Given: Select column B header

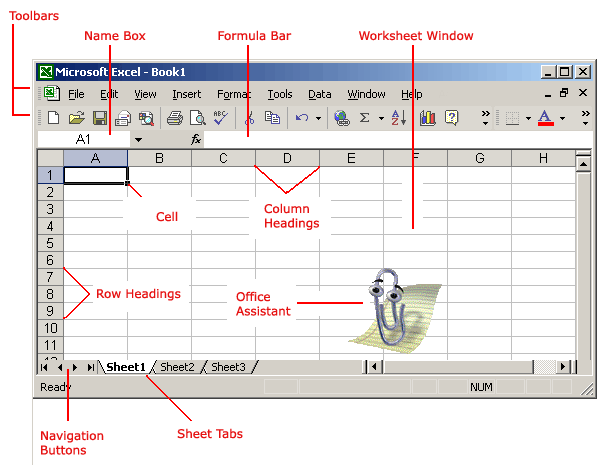Looking at the screenshot, I should [x=159, y=158].
